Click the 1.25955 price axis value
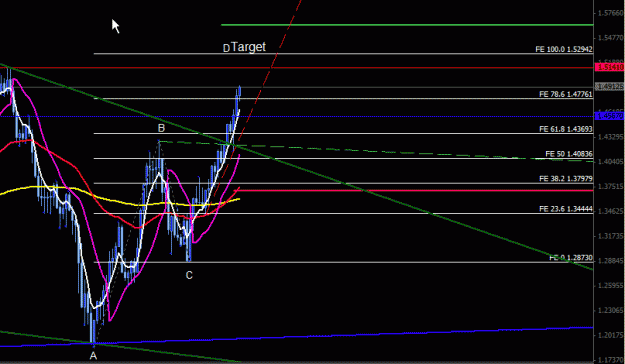The width and height of the screenshot is (625, 364). [610, 285]
